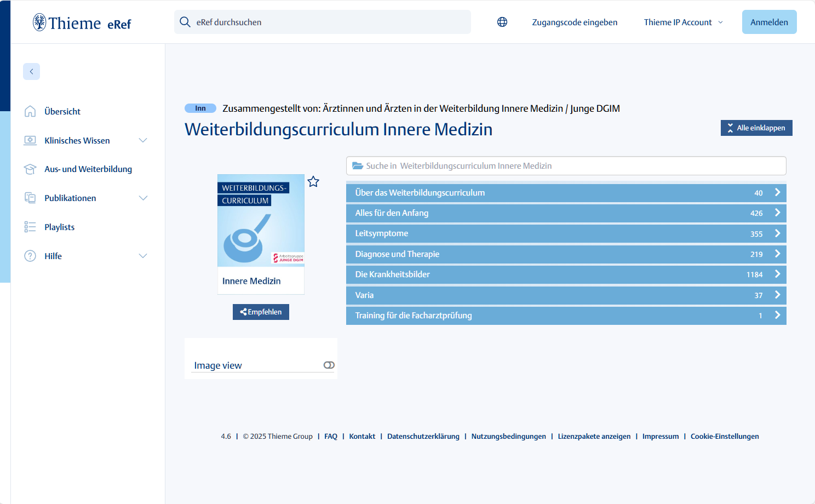Open the language globe icon

[502, 22]
